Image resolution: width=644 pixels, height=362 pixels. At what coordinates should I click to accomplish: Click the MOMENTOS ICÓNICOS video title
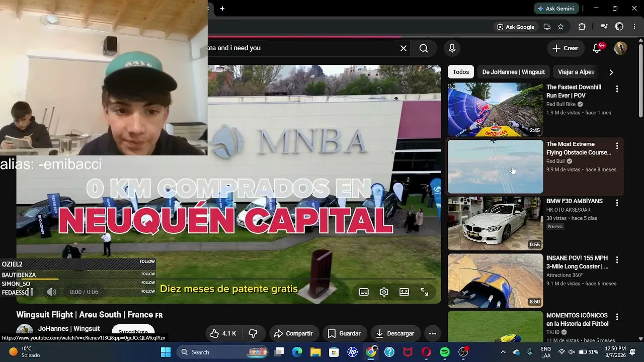pyautogui.click(x=578, y=320)
